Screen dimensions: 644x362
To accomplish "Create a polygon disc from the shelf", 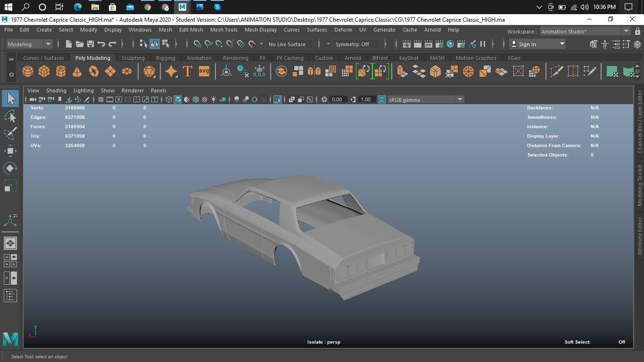I will (x=127, y=71).
